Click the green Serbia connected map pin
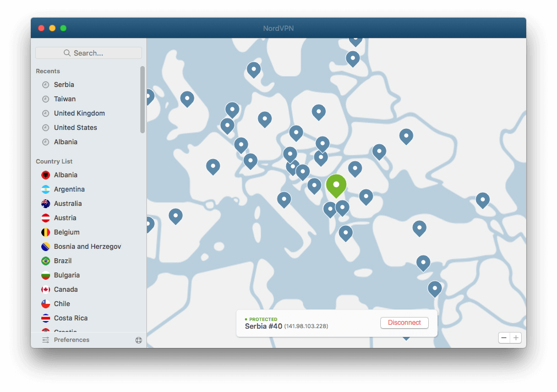 click(x=336, y=185)
